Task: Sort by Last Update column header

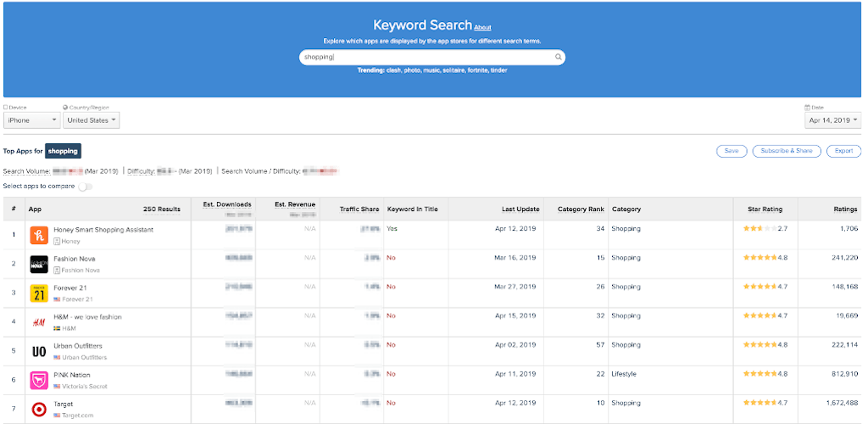Action: coord(520,209)
